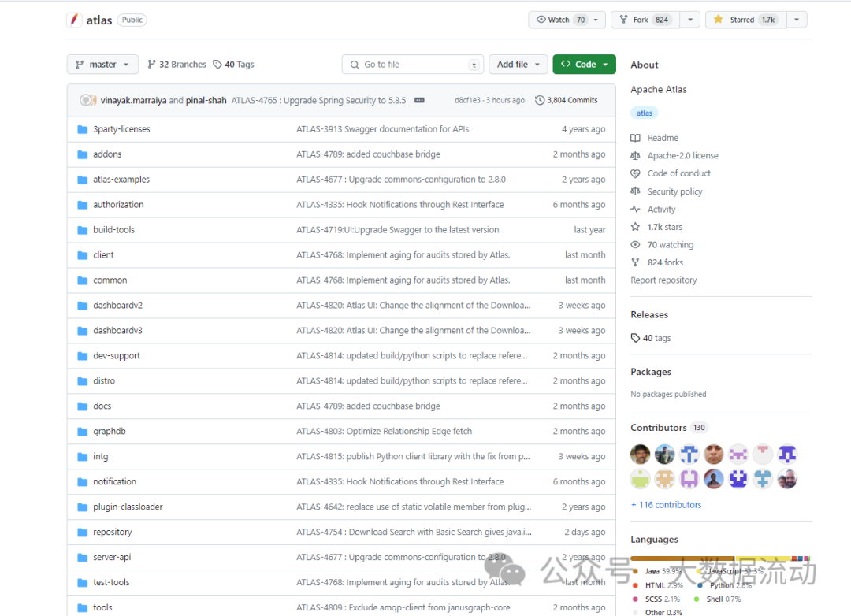Click the Security policy scale icon

[636, 191]
